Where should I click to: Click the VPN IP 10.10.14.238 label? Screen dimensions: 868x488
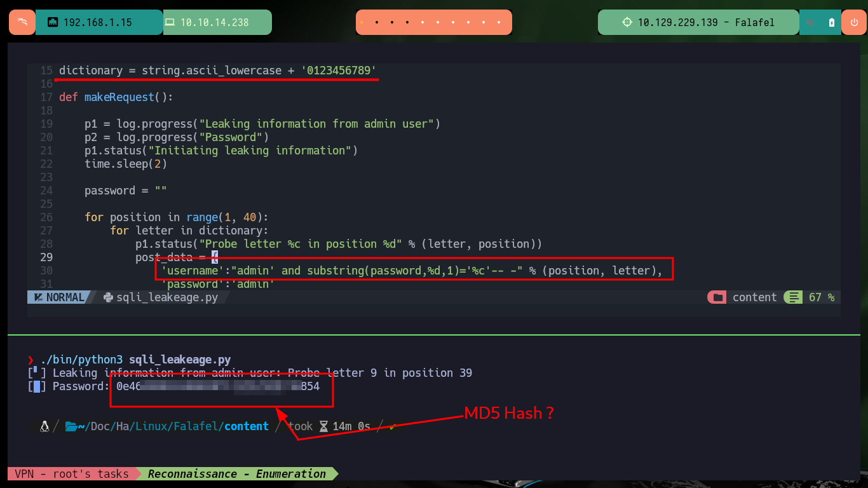pos(215,22)
